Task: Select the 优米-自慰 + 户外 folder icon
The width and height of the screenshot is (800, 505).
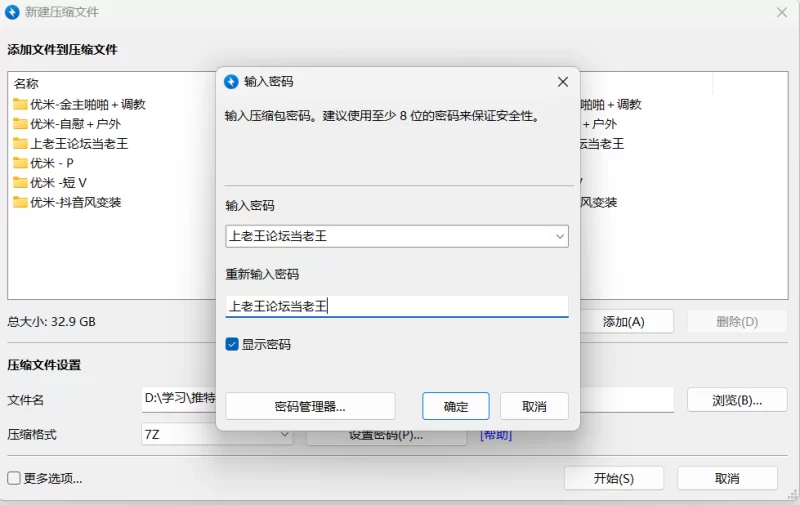Action: 20,123
